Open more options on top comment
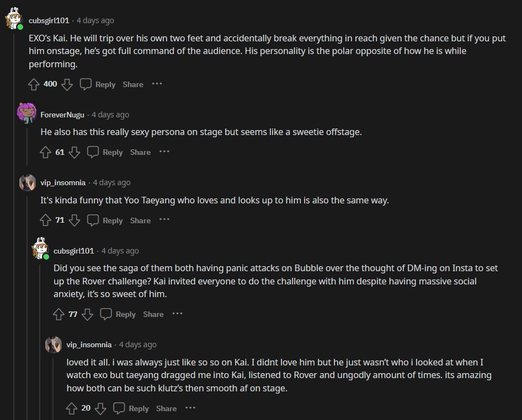522x420 pixels. click(x=157, y=84)
